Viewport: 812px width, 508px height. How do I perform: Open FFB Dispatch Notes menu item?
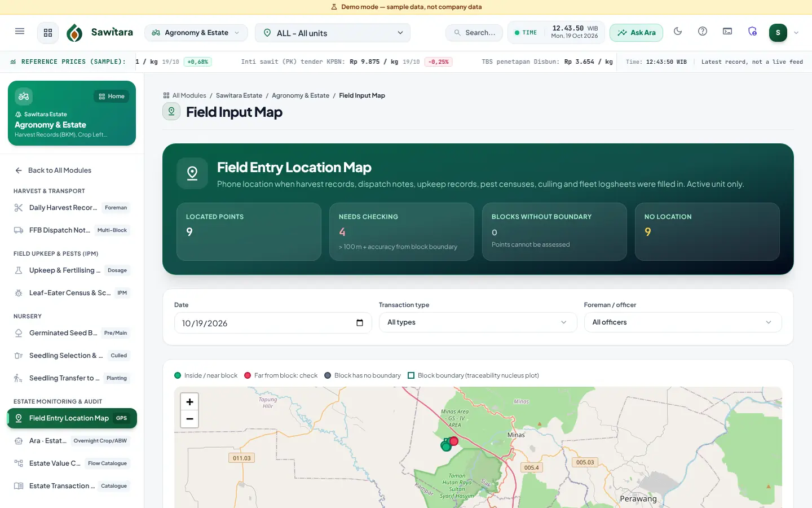pyautogui.click(x=72, y=230)
